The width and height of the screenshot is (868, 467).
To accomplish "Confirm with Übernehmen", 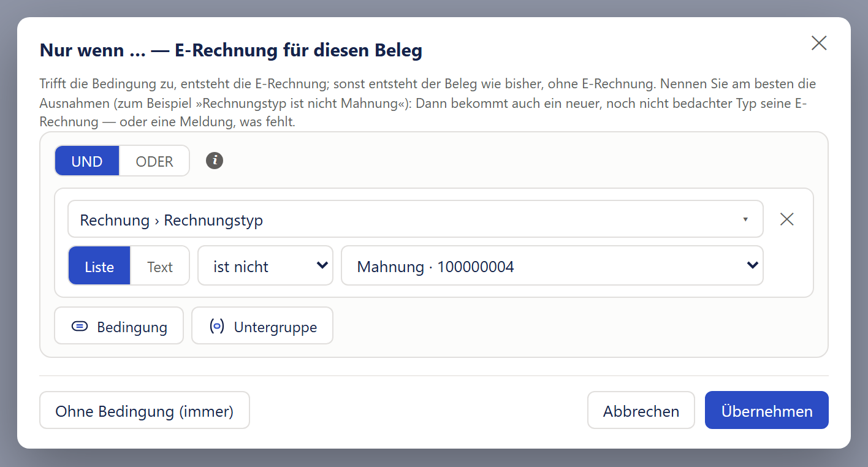I will click(x=767, y=411).
